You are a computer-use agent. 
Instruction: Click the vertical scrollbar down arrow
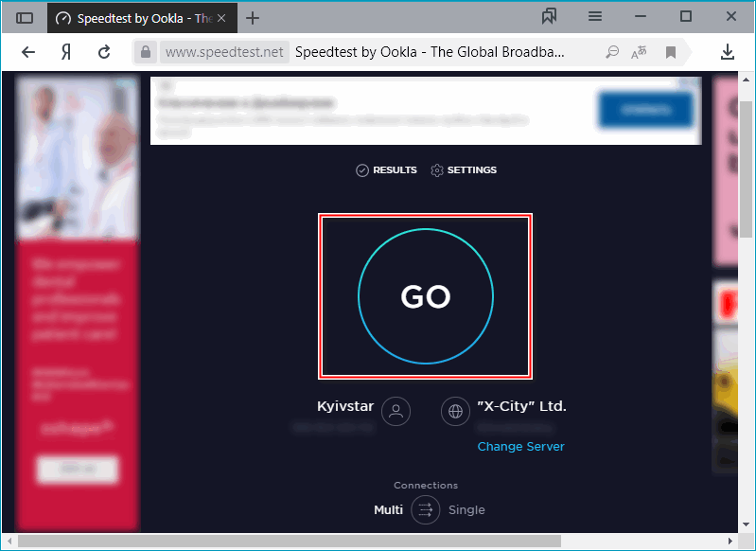pos(746,524)
